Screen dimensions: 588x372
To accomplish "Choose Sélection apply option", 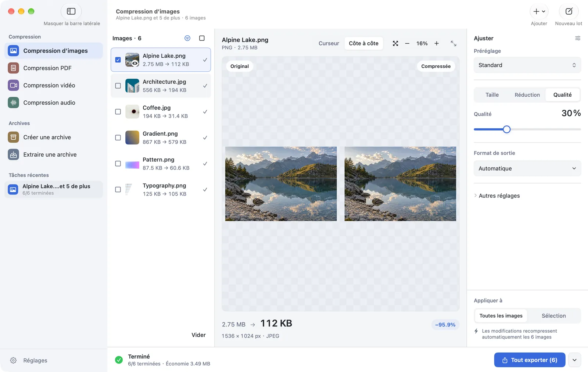I will (x=553, y=316).
